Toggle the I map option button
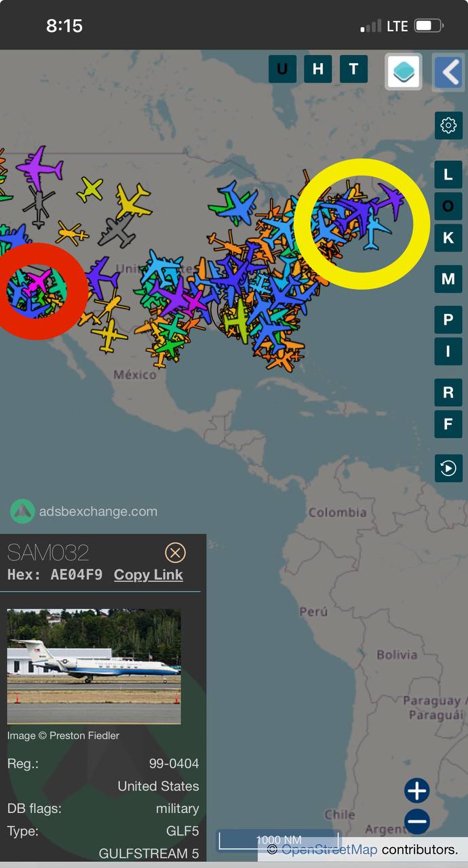 [x=448, y=351]
